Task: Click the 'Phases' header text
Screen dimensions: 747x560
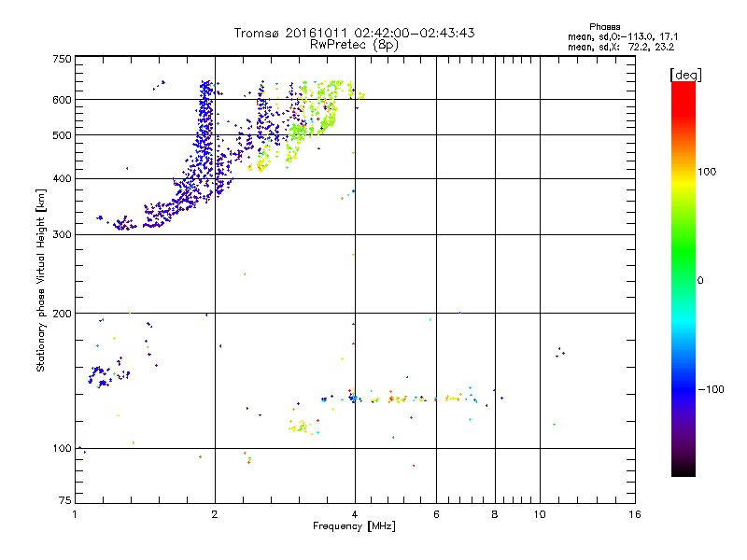Action: point(604,27)
